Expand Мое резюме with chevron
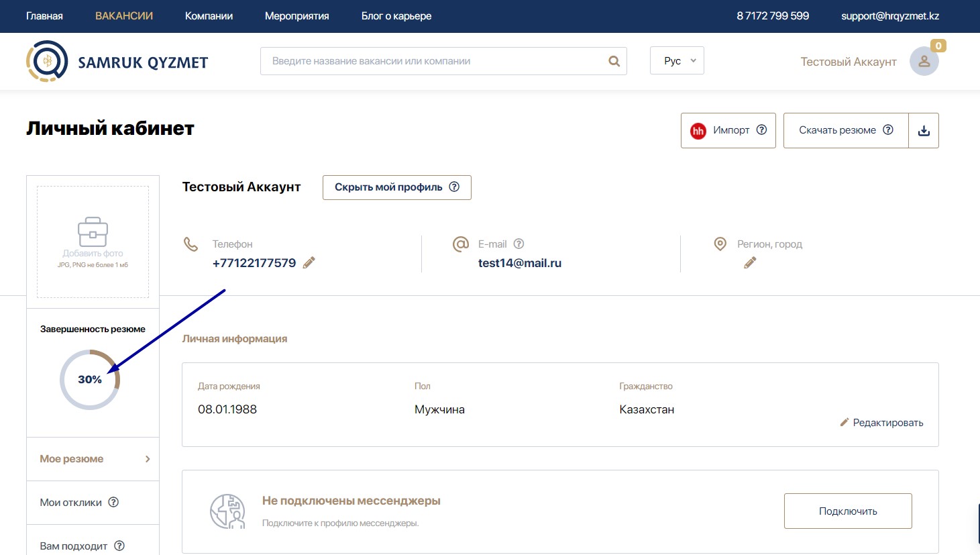Image resolution: width=980 pixels, height=555 pixels. coord(148,459)
